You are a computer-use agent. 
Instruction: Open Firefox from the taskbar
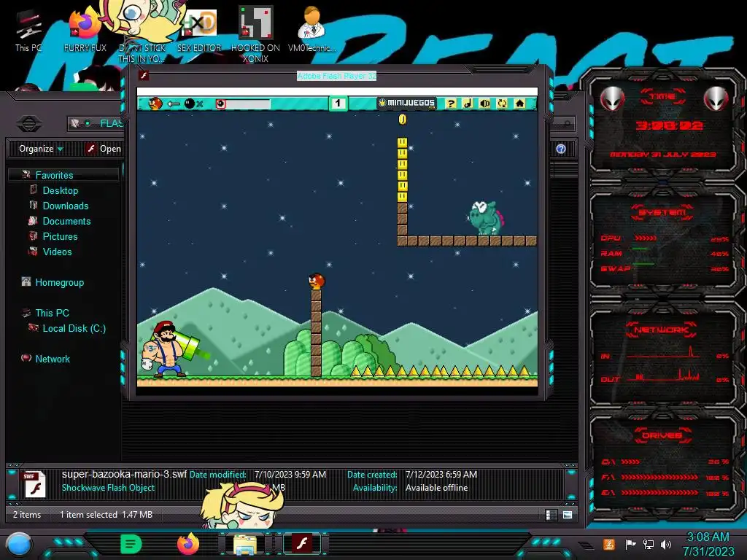pos(188,544)
